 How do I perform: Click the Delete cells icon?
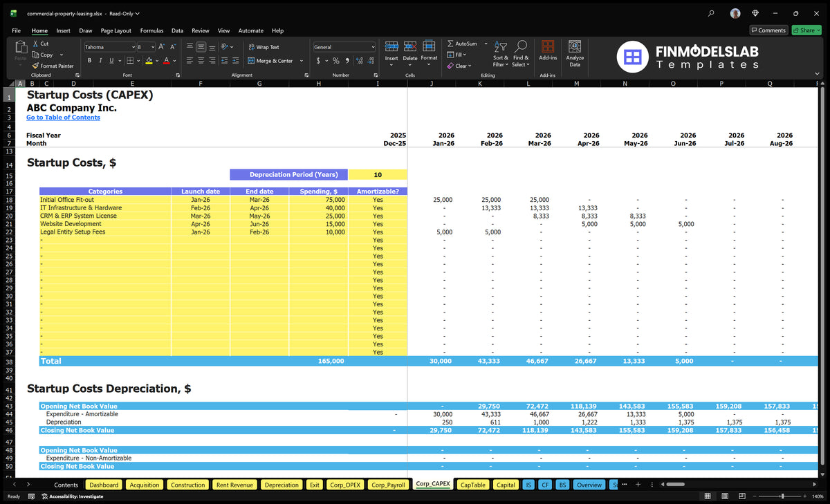410,46
